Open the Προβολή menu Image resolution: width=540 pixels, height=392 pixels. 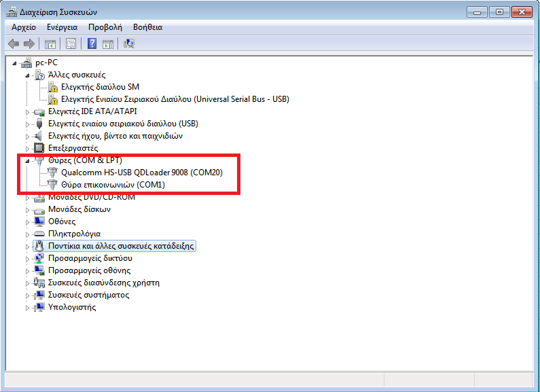click(x=105, y=27)
